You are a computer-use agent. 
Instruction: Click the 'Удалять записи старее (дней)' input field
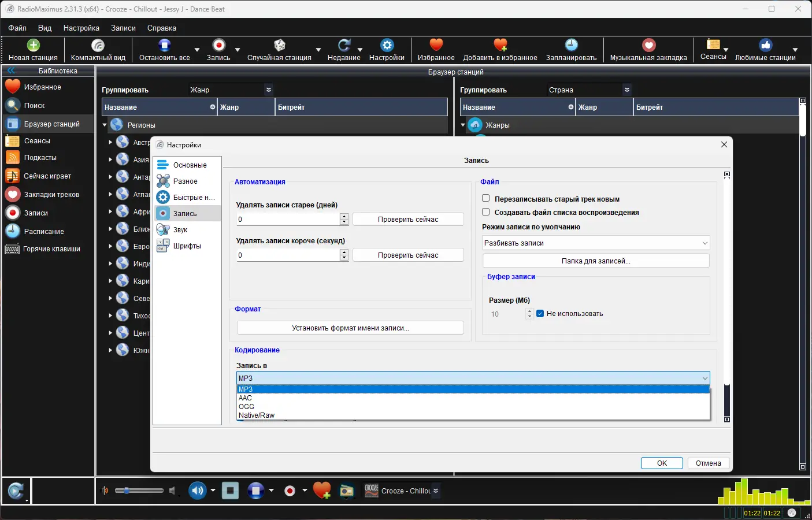[288, 220]
